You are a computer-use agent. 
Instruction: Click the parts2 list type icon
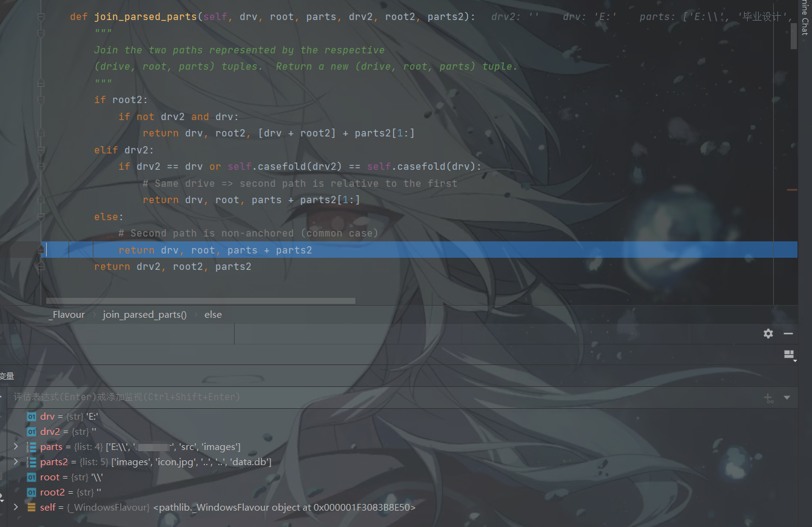pos(32,462)
